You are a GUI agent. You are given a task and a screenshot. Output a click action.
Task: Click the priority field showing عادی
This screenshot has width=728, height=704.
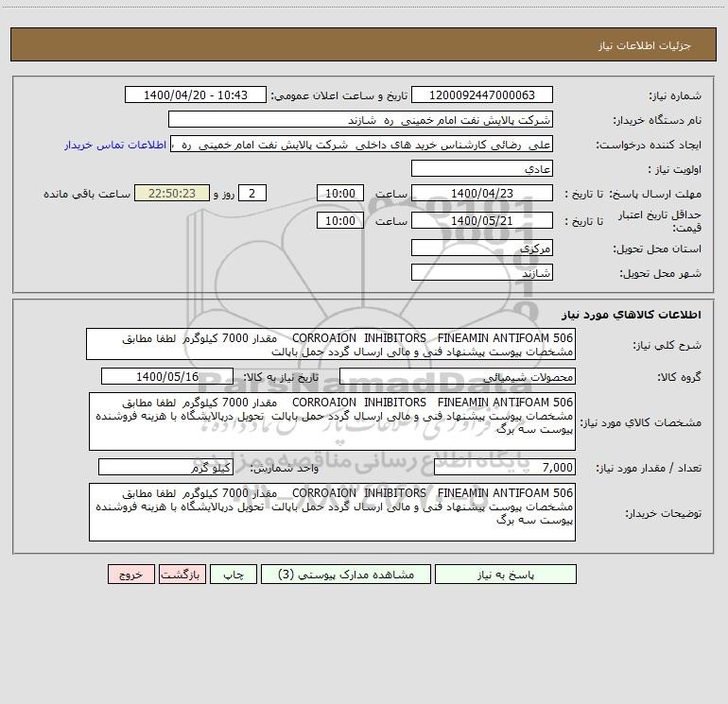482,168
